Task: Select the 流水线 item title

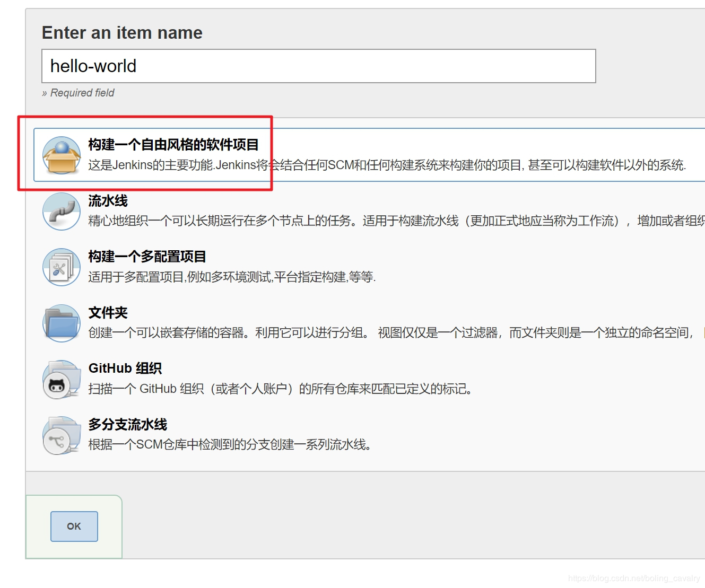Action: (x=108, y=200)
